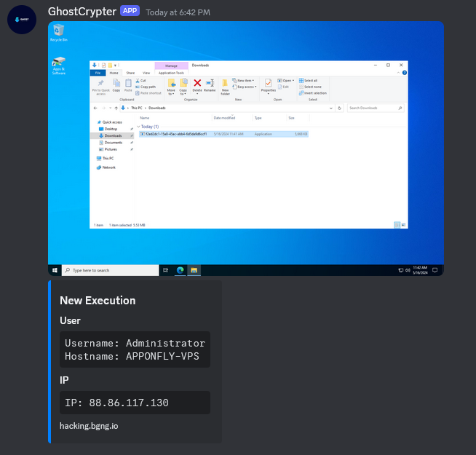Click the Windows Start button
Viewport: 476px width, 455px height.
tap(55, 270)
